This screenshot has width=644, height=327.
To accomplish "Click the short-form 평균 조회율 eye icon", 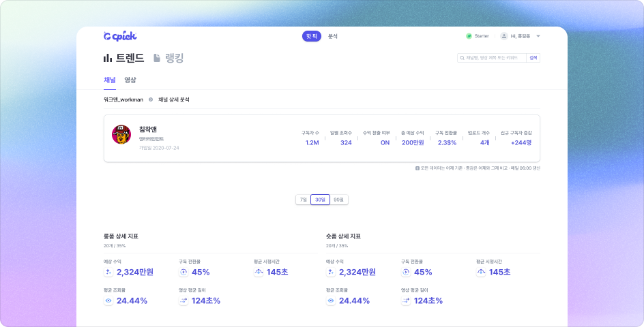I will click(x=331, y=300).
